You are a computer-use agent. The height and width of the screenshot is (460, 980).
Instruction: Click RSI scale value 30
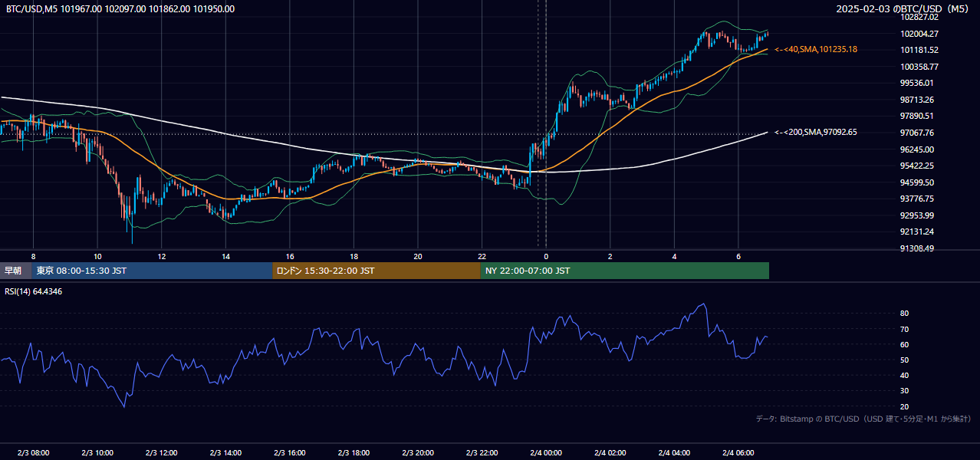[x=905, y=391]
